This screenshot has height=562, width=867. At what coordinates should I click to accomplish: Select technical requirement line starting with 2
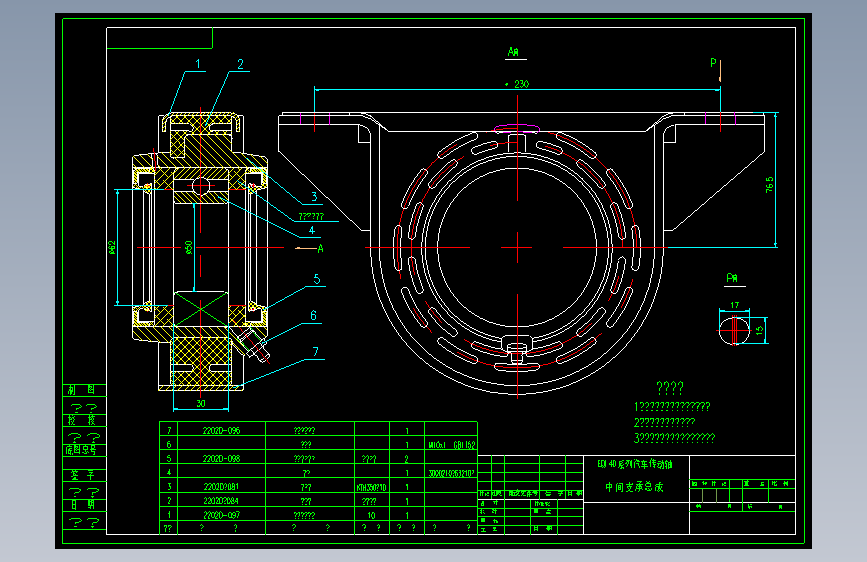(x=665, y=422)
